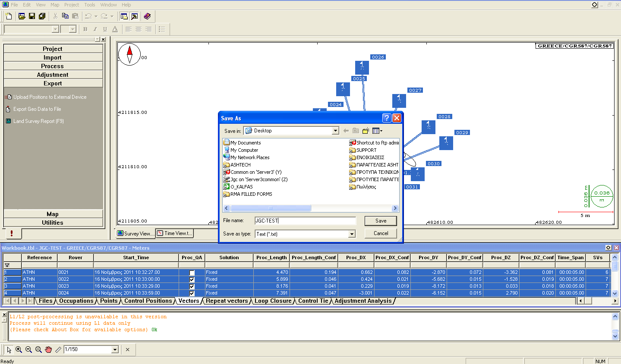The width and height of the screenshot is (621, 364).
Task: Open the font size dropdown in formatting toolbar
Action: (73, 29)
